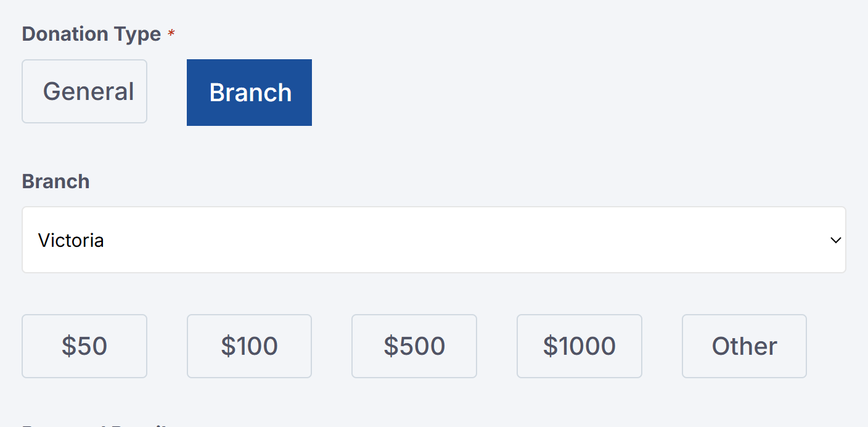Click the dollar sign on the $100 button

[x=228, y=346]
